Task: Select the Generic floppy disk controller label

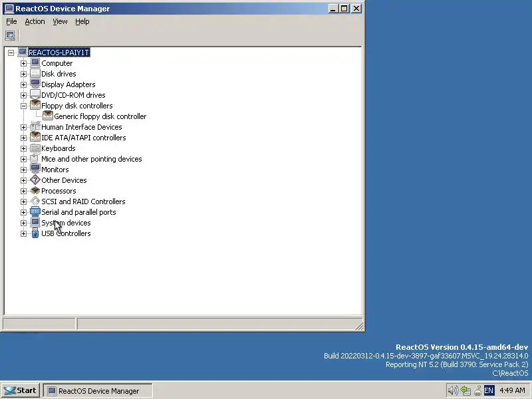Action: (x=100, y=116)
